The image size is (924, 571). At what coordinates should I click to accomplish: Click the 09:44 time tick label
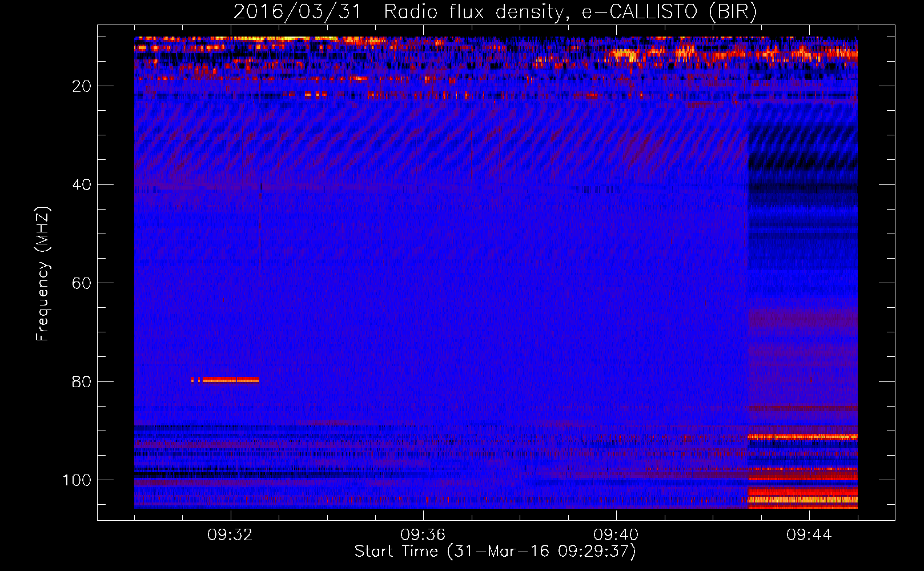click(809, 535)
